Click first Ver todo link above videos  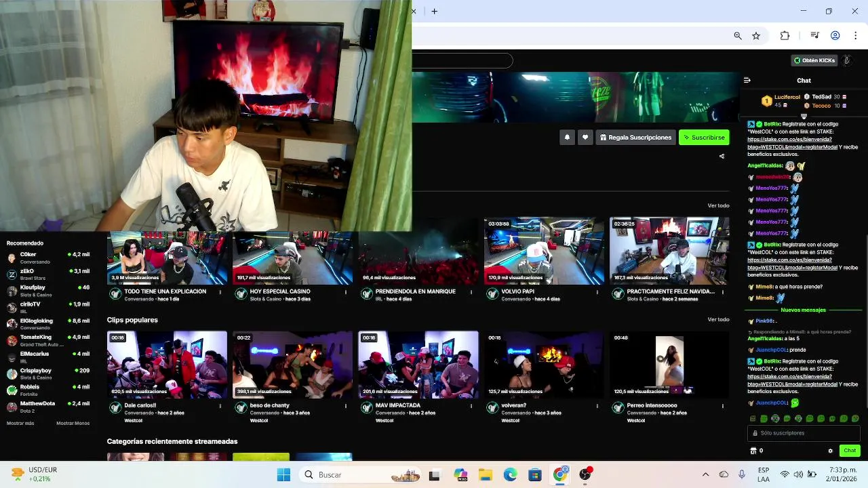coord(718,205)
